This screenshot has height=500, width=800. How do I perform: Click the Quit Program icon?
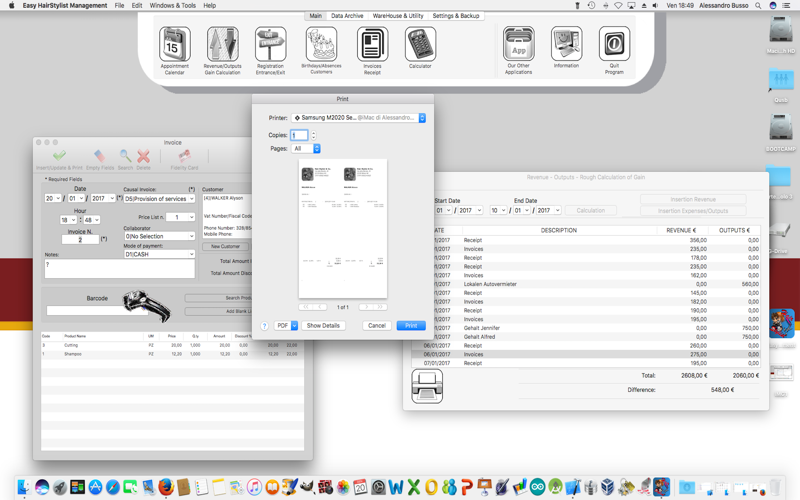point(614,44)
